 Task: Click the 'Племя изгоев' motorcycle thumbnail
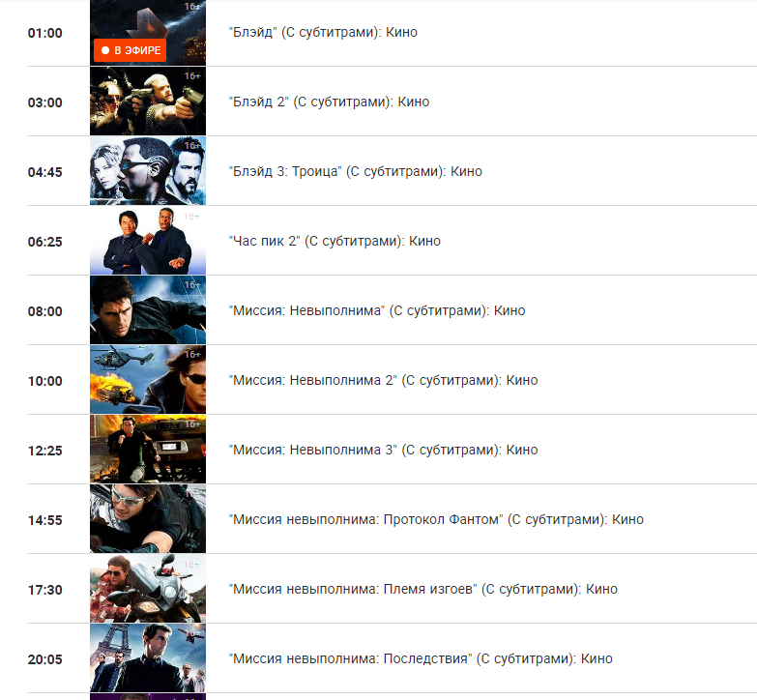tap(148, 588)
